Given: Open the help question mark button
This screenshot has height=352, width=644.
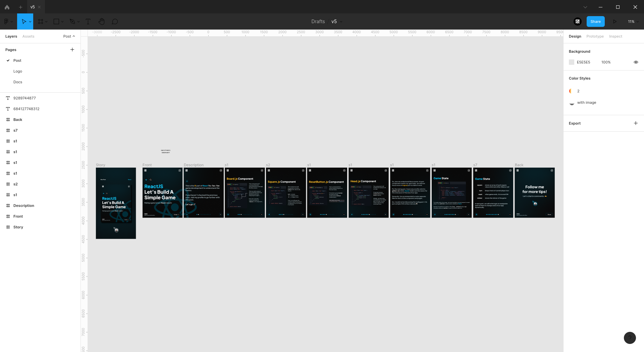Looking at the screenshot, I should coord(630,338).
